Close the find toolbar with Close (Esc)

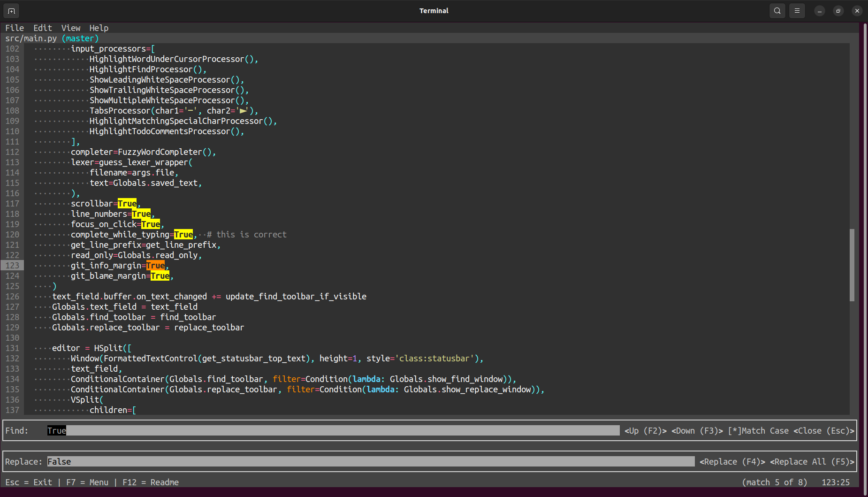pyautogui.click(x=823, y=431)
